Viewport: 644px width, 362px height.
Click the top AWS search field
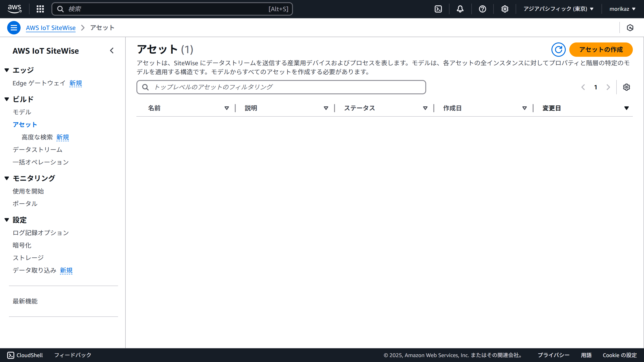point(172,9)
